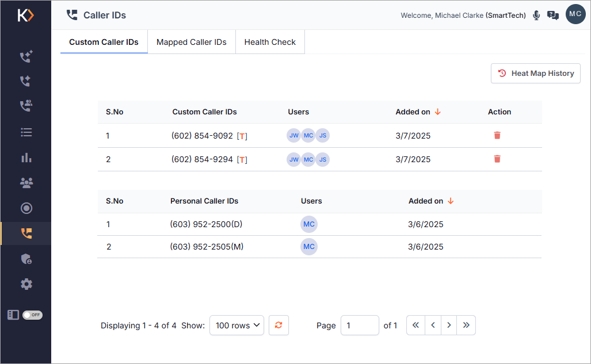Image resolution: width=591 pixels, height=364 pixels.
Task: Click JS user badge for (602) 854-9092
Action: (x=323, y=135)
